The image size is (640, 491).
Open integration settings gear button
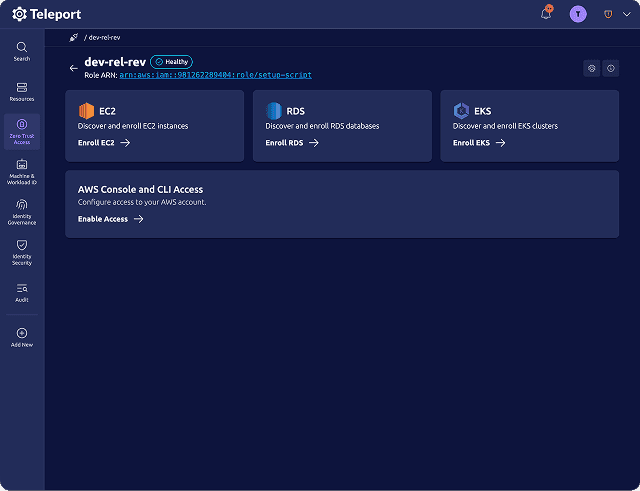click(x=591, y=68)
